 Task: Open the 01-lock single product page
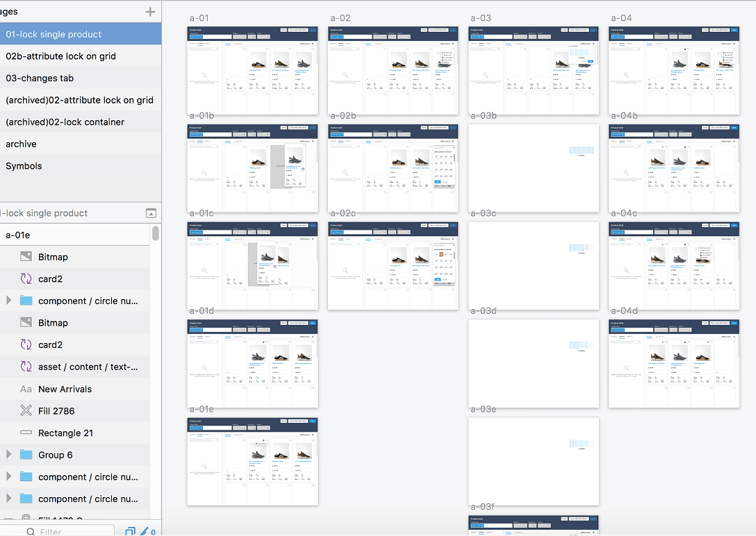point(81,34)
